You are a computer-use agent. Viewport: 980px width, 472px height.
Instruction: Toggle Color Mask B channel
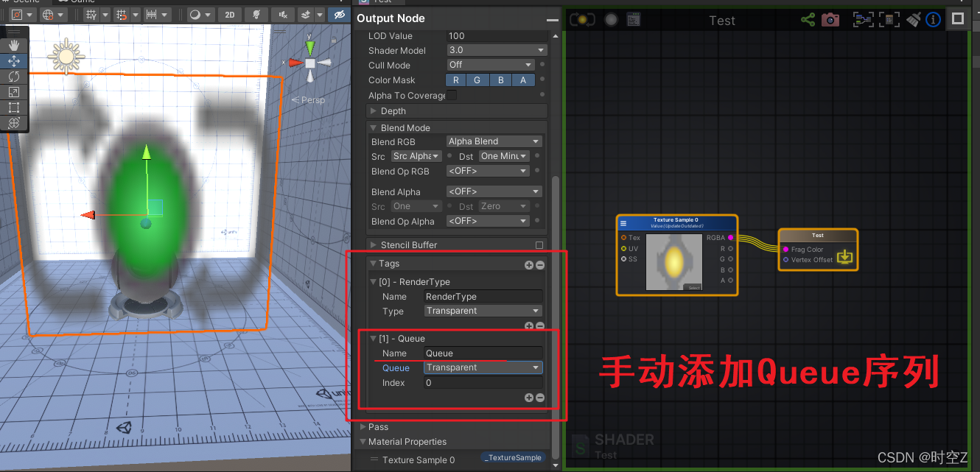[500, 80]
